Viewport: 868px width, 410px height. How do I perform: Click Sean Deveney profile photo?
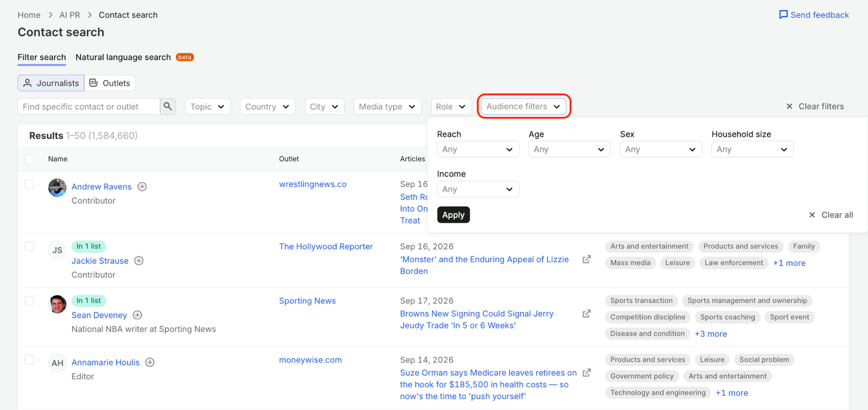coord(57,304)
